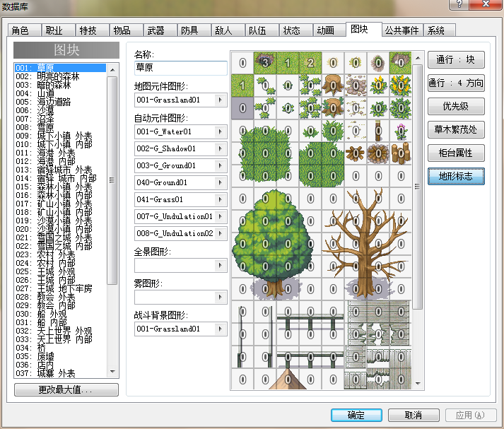This screenshot has height=429, width=504.
Task: Click the crossed firewood tile
Action: [x=356, y=153]
